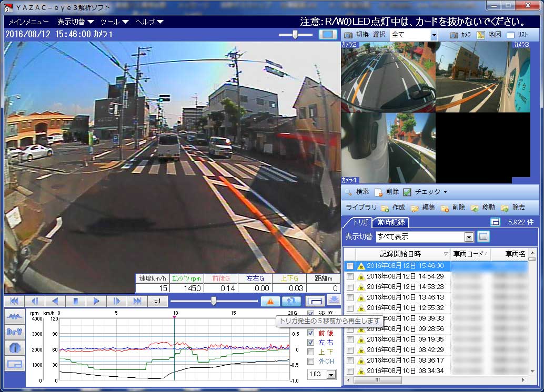This screenshot has width=544, height=392.
Task: Toggle the 前後 G graph checkbox
Action: 311,333
